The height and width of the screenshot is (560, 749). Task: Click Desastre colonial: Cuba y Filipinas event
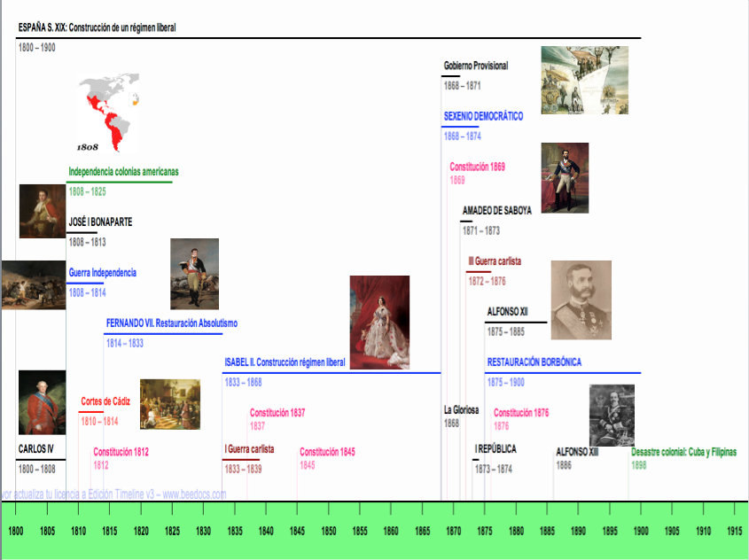pos(683,452)
